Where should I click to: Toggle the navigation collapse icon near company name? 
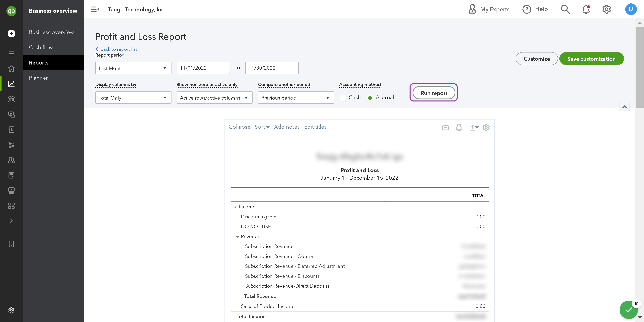(95, 9)
